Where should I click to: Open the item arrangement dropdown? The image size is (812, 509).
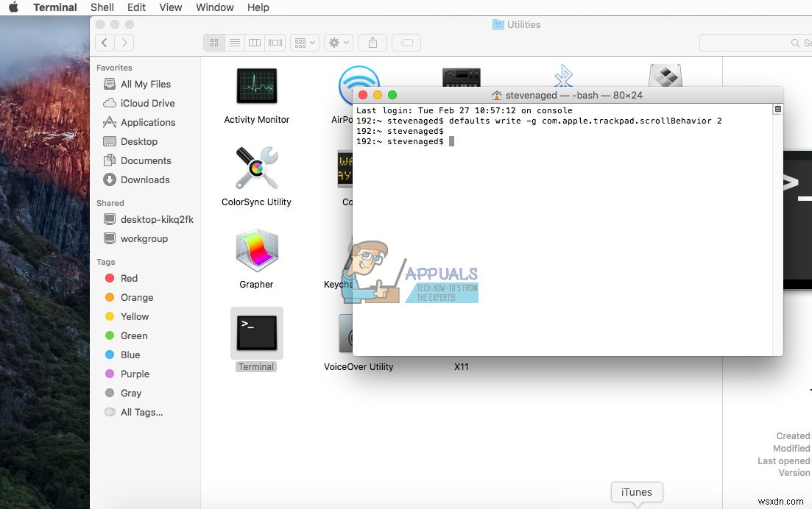pyautogui.click(x=303, y=42)
